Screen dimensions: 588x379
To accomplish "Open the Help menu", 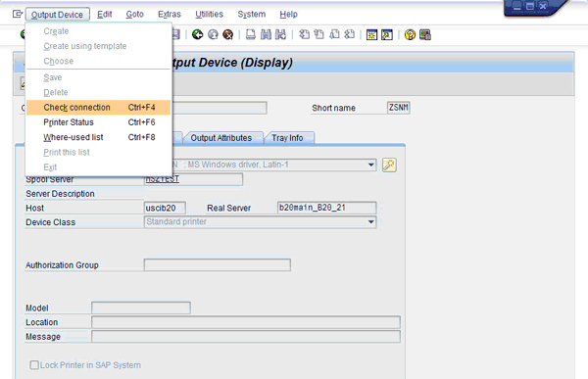I will 288,15.
